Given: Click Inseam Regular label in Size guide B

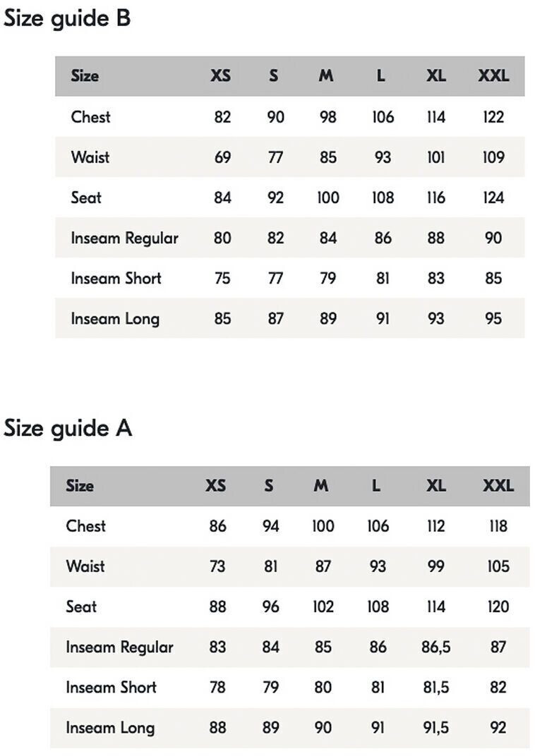Looking at the screenshot, I should coord(124,238).
